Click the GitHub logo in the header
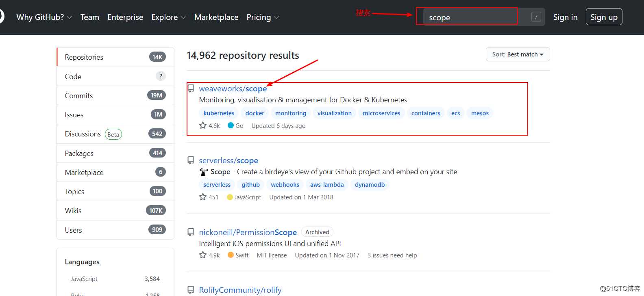Screen dimensions: 644x296 coord(1,17)
